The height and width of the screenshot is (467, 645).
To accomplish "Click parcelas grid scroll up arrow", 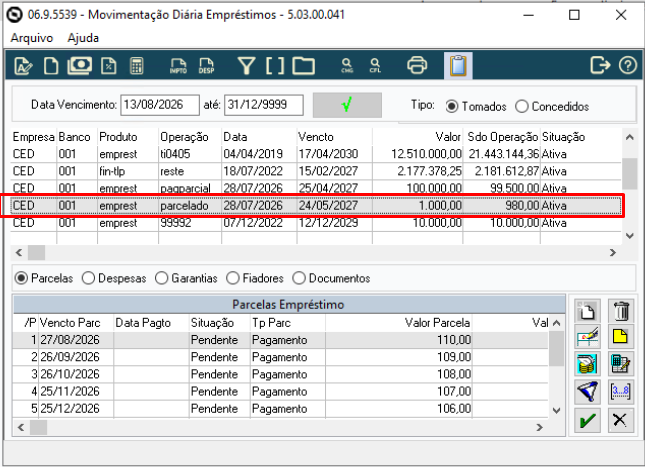I will 557,323.
